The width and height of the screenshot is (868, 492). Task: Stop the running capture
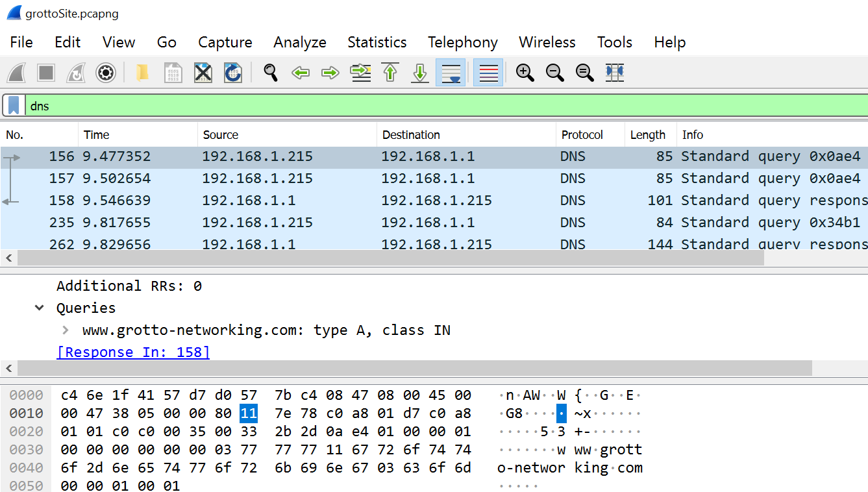46,72
